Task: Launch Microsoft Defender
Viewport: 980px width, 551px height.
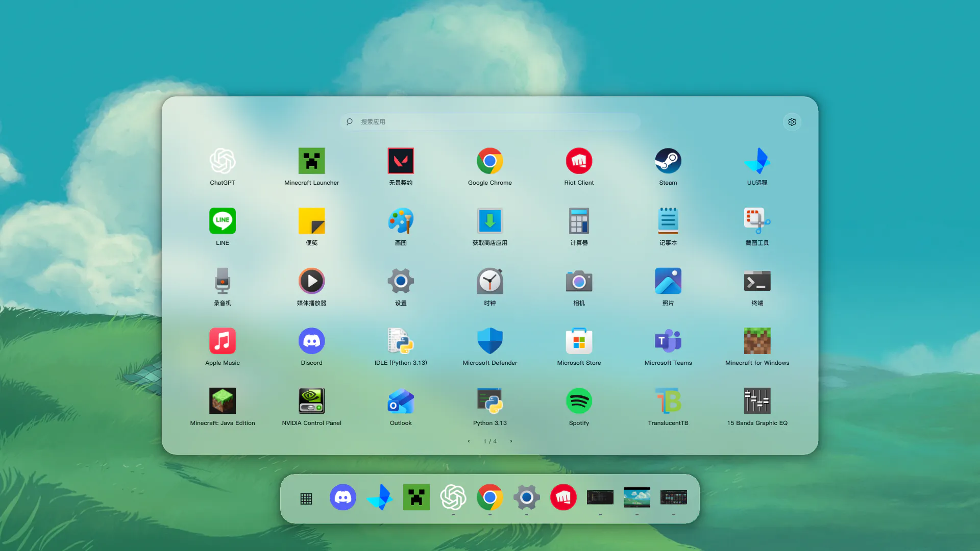Action: [490, 341]
